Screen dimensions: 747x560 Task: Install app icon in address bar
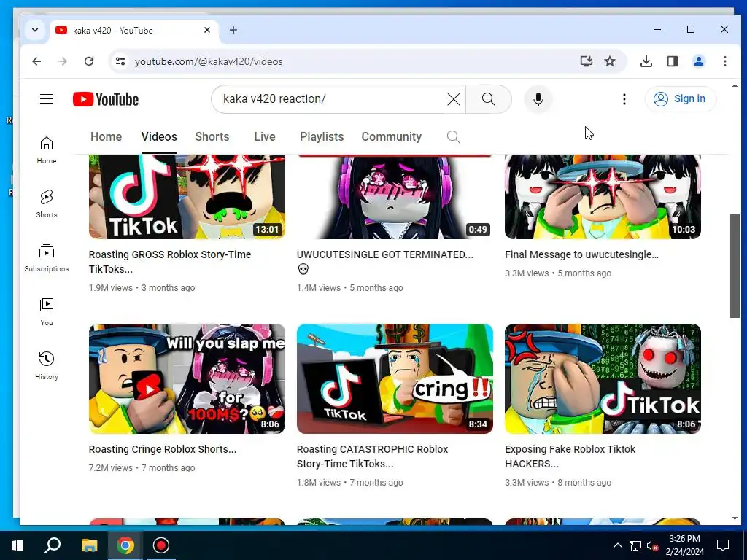[587, 61]
